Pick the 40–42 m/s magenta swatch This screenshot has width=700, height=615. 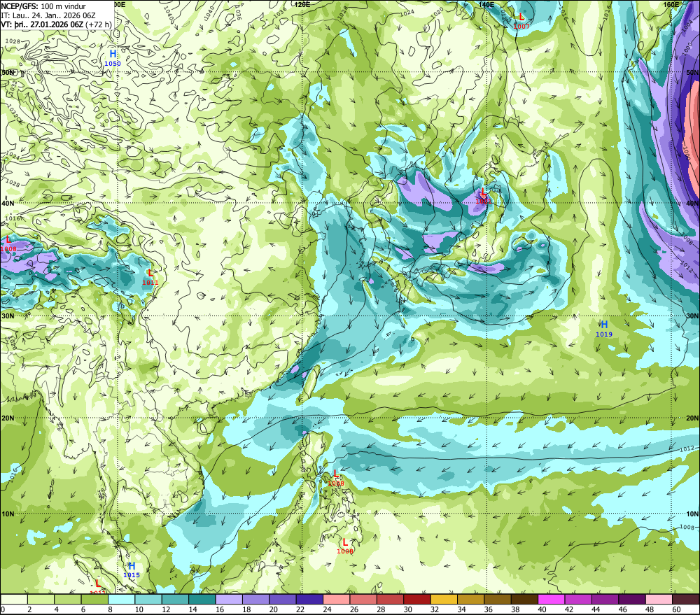click(x=552, y=599)
